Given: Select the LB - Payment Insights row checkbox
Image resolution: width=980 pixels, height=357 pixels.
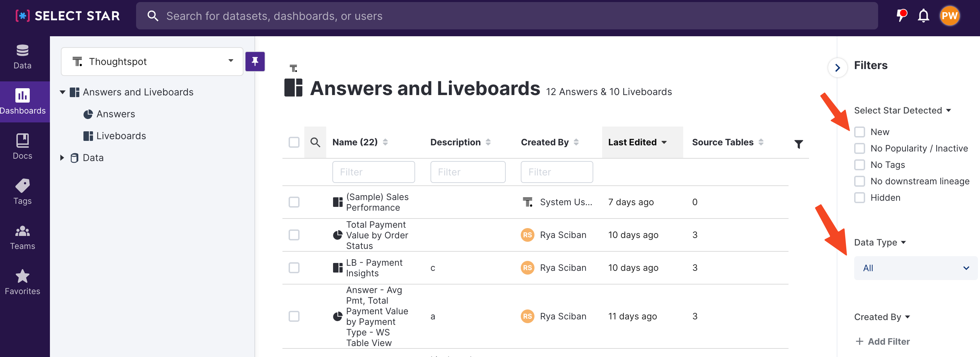Looking at the screenshot, I should tap(294, 267).
